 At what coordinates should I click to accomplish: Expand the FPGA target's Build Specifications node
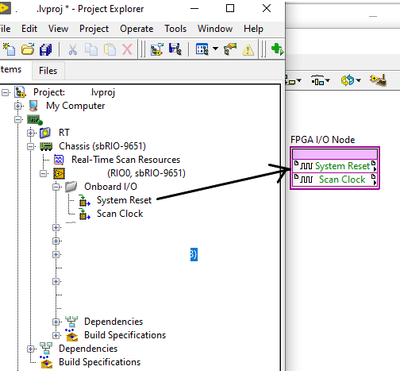56,335
